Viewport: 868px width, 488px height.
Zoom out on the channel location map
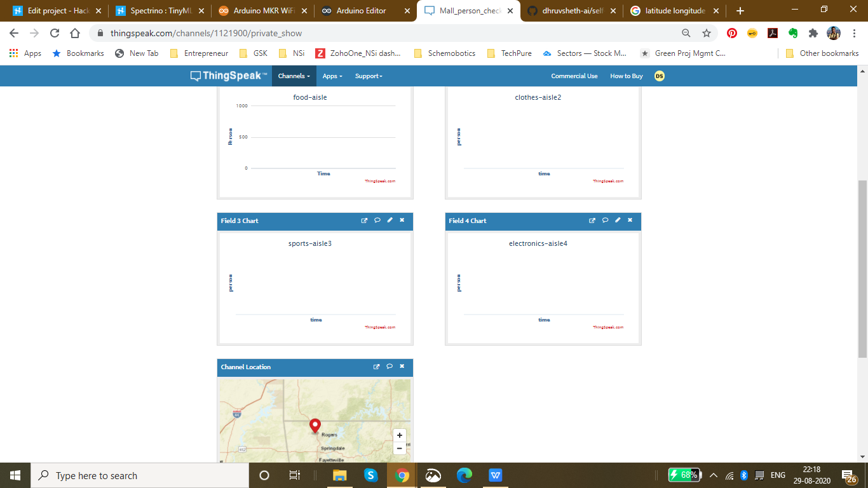(x=399, y=449)
